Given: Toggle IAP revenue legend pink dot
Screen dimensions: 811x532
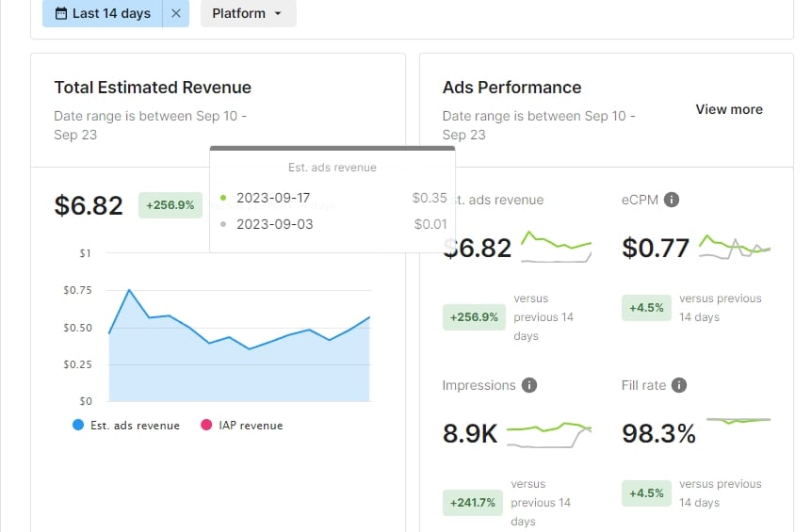Looking at the screenshot, I should [x=206, y=425].
